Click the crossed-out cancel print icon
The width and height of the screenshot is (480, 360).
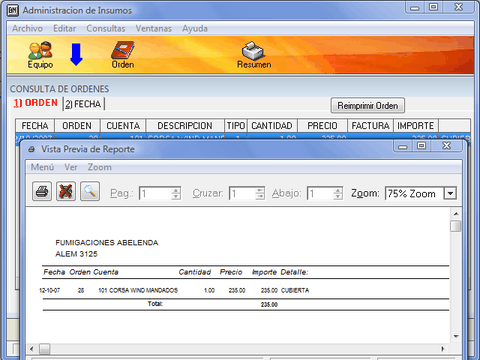[x=66, y=191]
